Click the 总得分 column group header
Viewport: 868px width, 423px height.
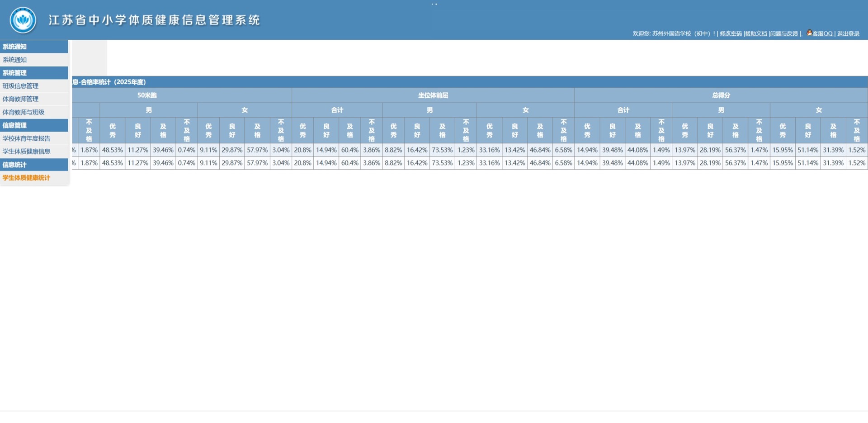point(721,95)
